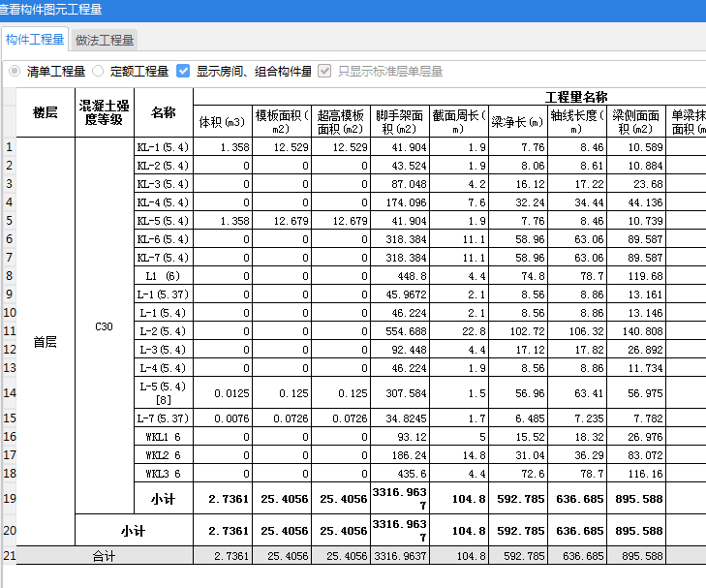Click the 合计 total row label
Screen dimensions: 706x588
105,556
